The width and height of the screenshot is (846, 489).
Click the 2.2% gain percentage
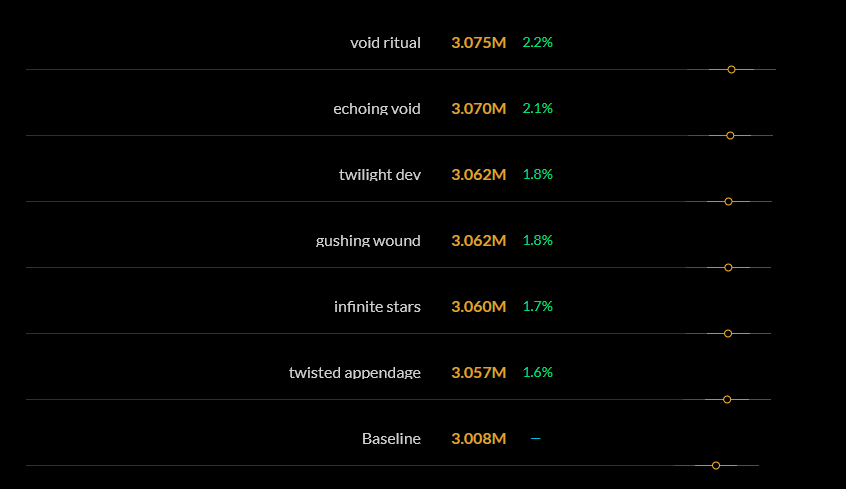pyautogui.click(x=537, y=42)
